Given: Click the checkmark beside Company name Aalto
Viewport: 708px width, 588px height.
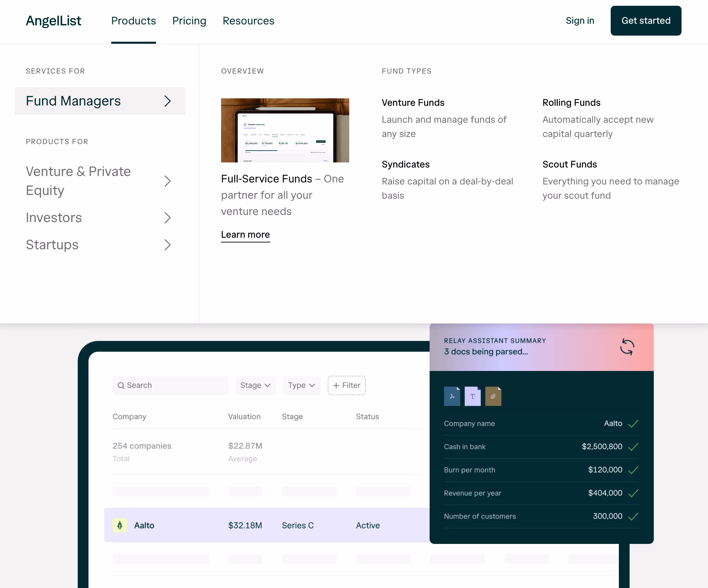Looking at the screenshot, I should pyautogui.click(x=633, y=424).
